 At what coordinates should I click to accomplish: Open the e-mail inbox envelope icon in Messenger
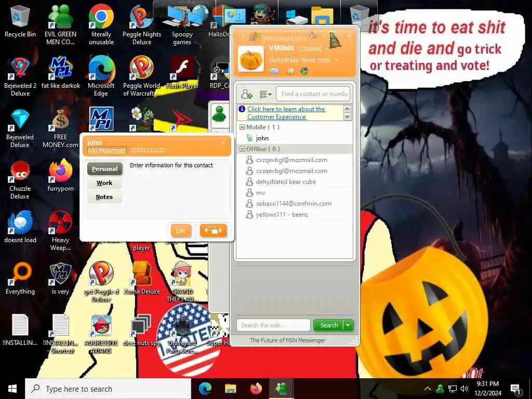[274, 71]
